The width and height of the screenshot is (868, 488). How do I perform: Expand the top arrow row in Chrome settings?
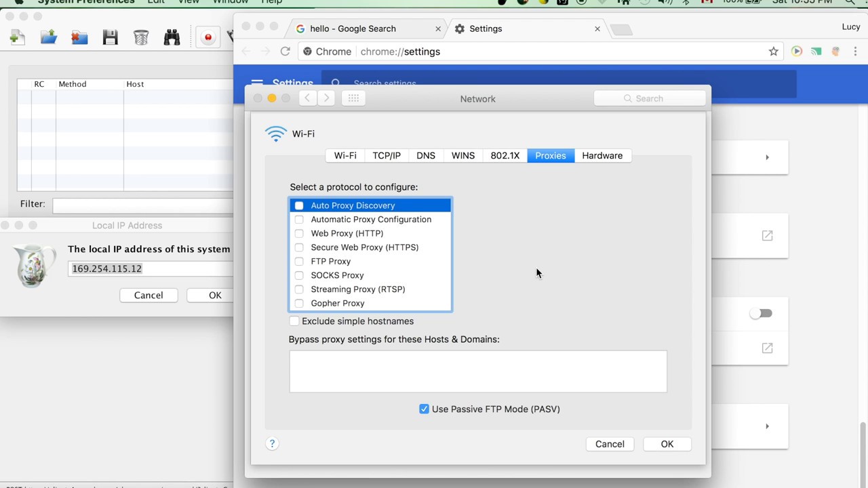click(x=767, y=157)
